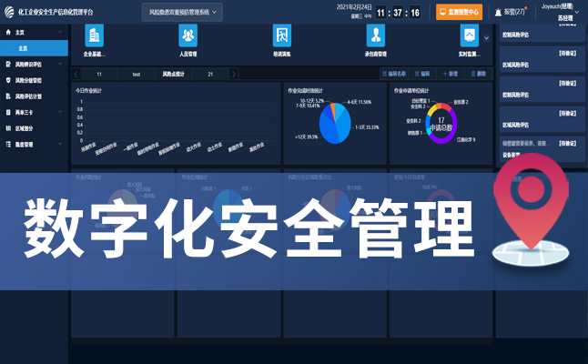The image size is (588, 364).
Task: Switch to the 风险点统计 tab
Action: coord(173,75)
